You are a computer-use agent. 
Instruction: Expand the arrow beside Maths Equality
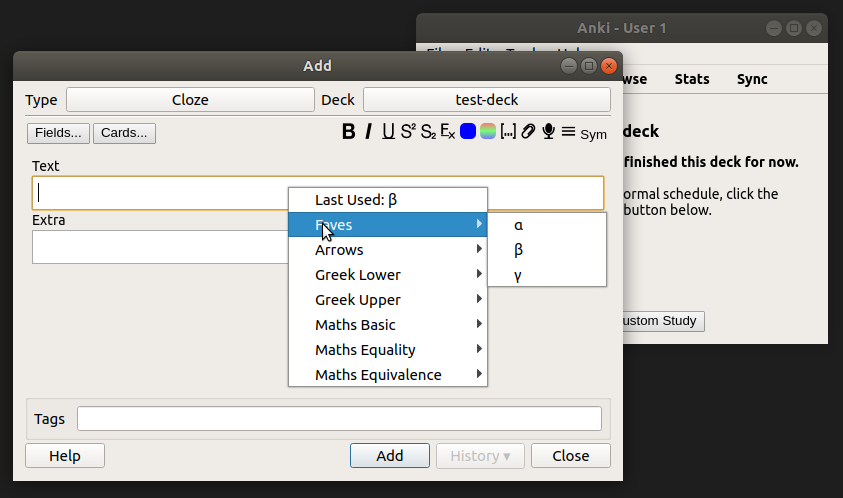click(x=478, y=348)
